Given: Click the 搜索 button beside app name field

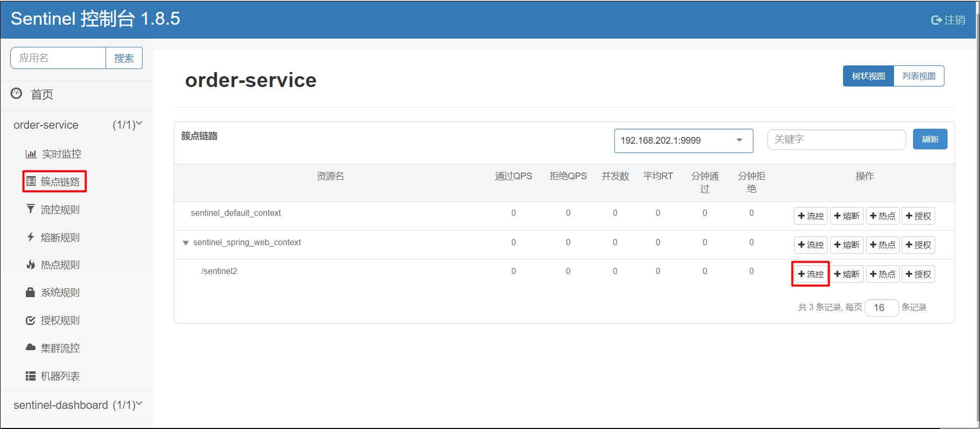Looking at the screenshot, I should pyautogui.click(x=124, y=58).
